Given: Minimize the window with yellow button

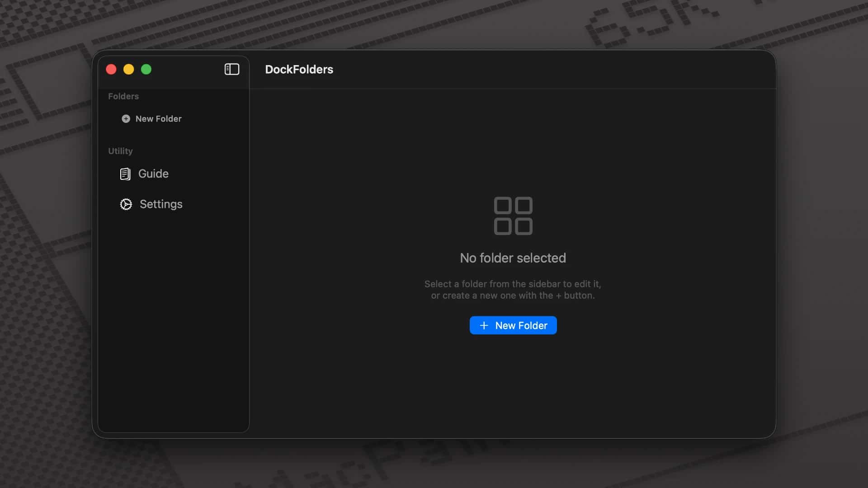Looking at the screenshot, I should click(129, 69).
